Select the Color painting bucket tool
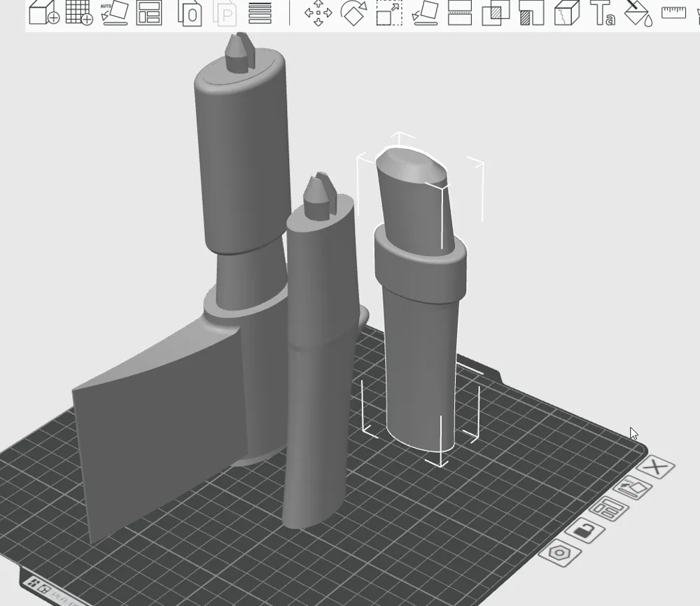 coord(638,13)
